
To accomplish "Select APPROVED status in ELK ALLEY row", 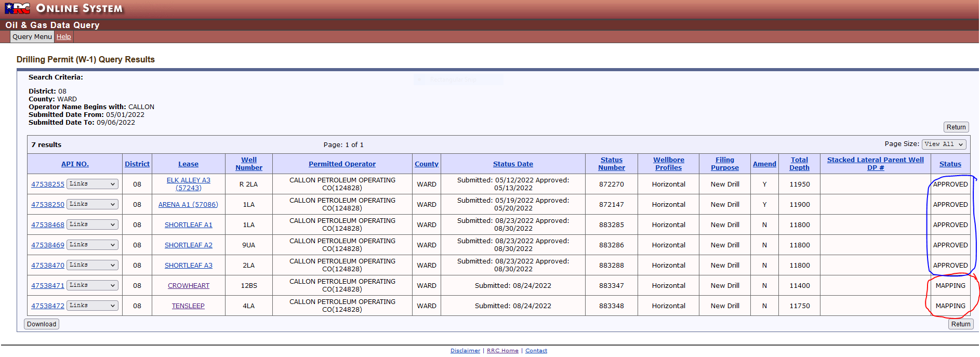I will (x=950, y=184).
